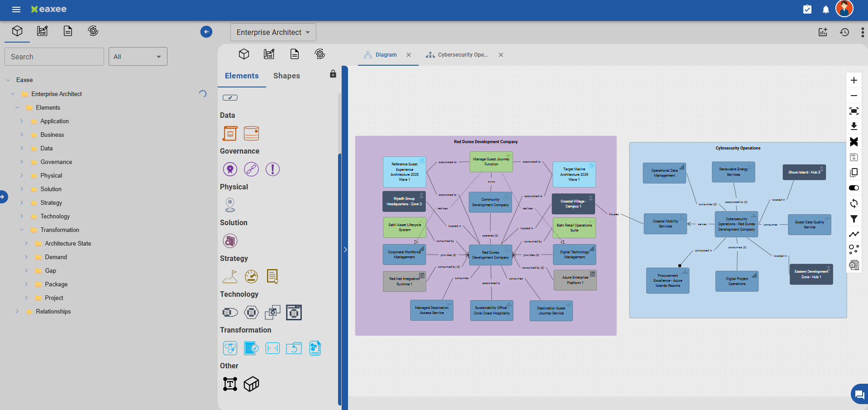Select the Demand tree folder
868x410 pixels.
click(56, 257)
